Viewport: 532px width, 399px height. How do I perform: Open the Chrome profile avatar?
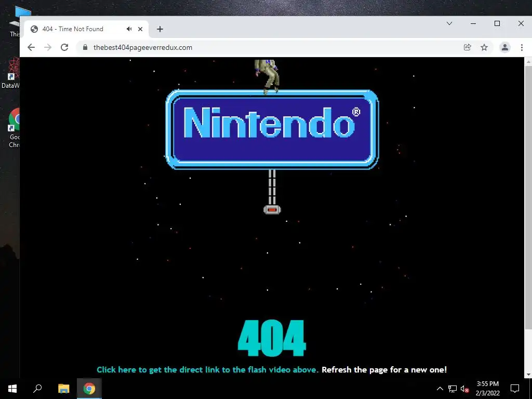point(505,47)
